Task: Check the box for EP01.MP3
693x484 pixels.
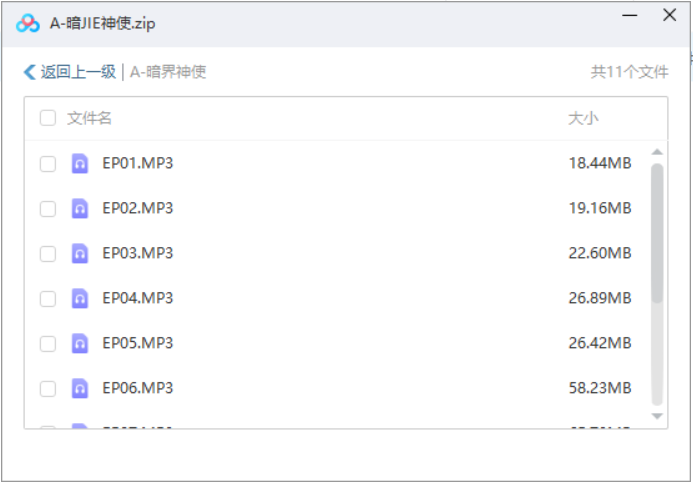Action: click(x=48, y=164)
